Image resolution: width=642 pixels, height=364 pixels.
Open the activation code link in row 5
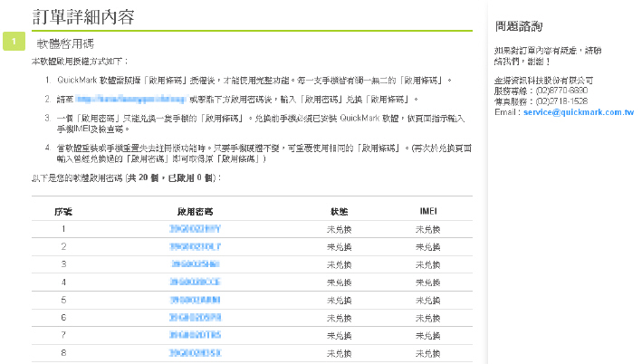pyautogui.click(x=195, y=299)
